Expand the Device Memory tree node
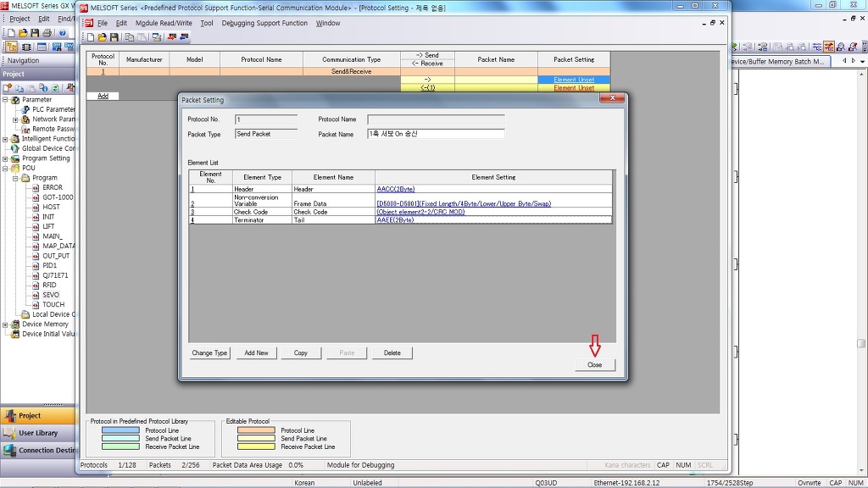This screenshot has height=488, width=868. [5, 324]
